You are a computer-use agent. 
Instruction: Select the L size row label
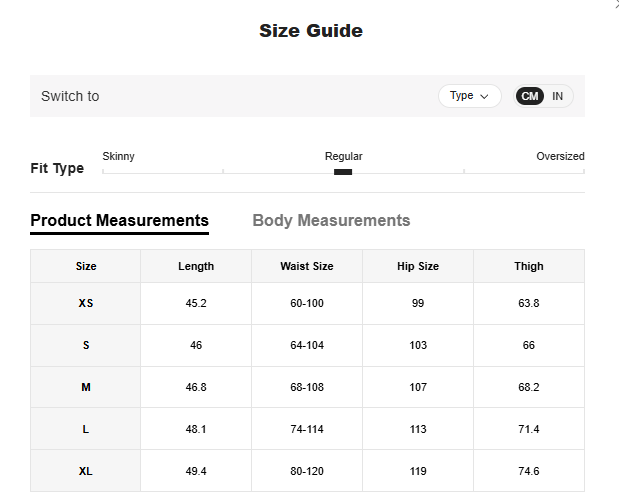[x=86, y=429]
